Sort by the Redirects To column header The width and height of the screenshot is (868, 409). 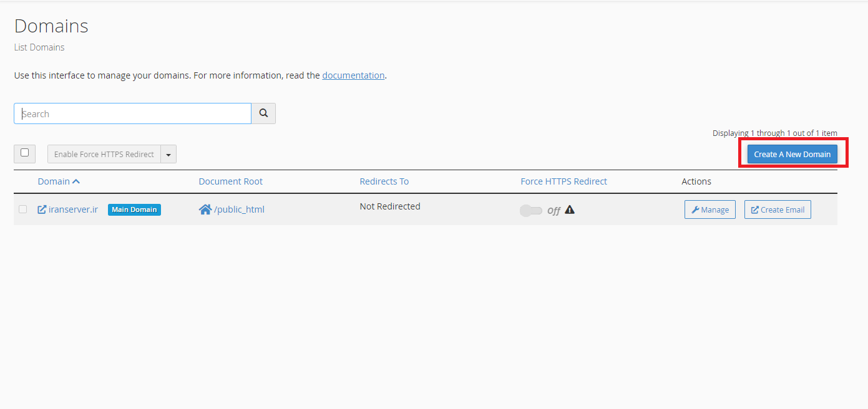tap(384, 181)
